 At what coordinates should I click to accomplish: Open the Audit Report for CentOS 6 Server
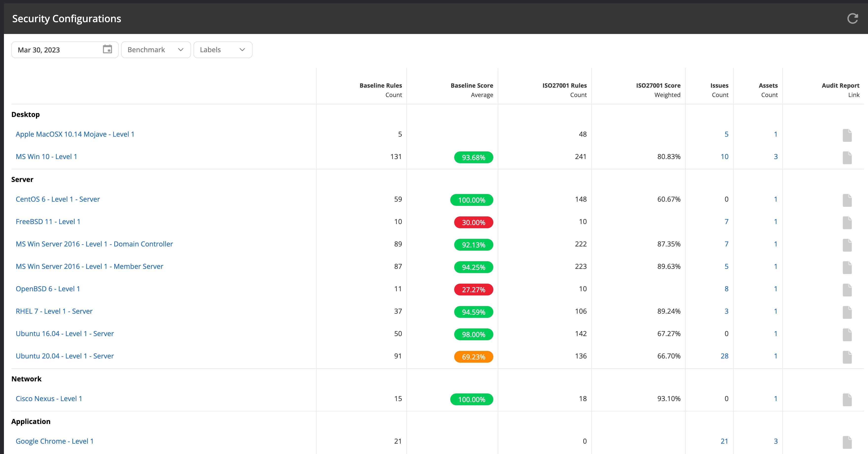pos(848,200)
